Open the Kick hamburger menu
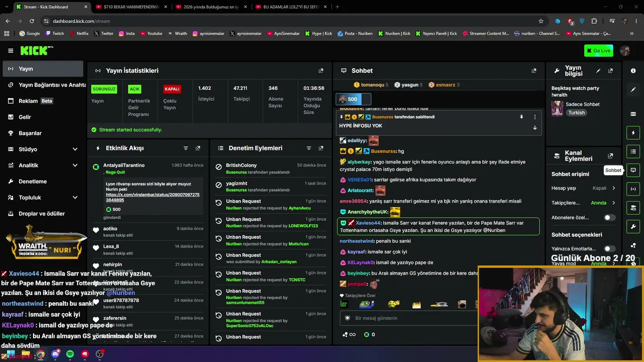The width and height of the screenshot is (644, 362). tap(11, 51)
